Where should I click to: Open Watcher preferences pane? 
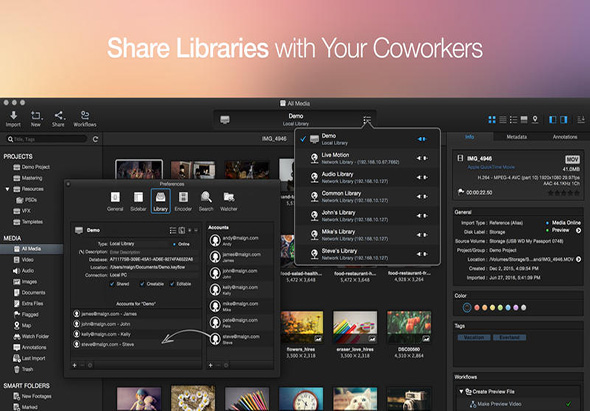coord(229,201)
